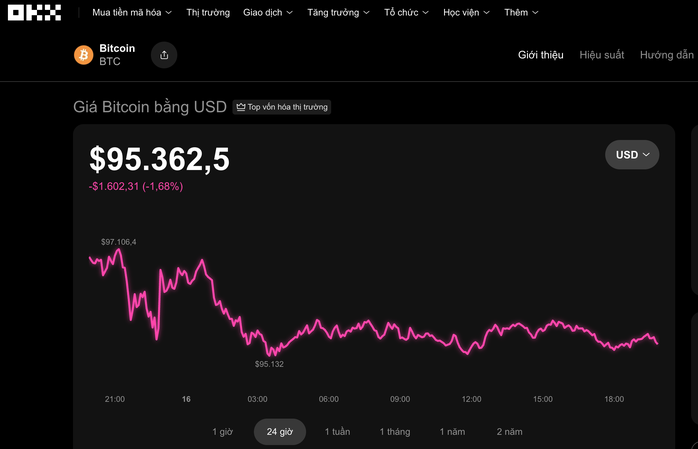Select the 24 giờ time range
Screen dimensions: 698x449
(279, 432)
